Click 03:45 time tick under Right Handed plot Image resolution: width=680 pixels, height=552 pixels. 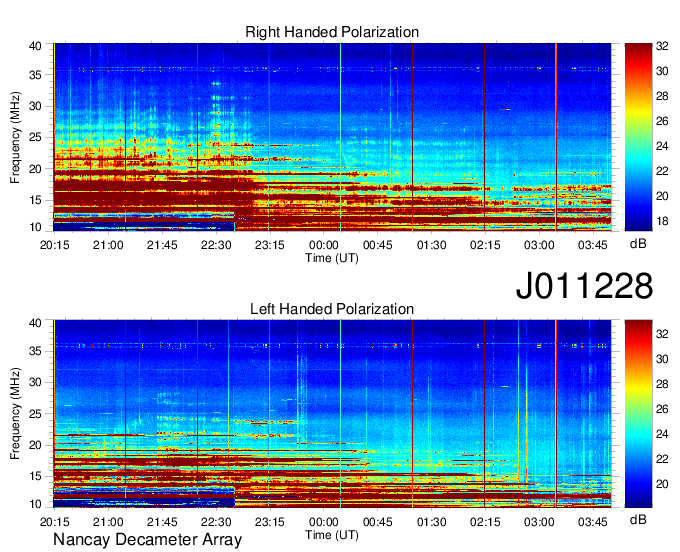(x=593, y=245)
